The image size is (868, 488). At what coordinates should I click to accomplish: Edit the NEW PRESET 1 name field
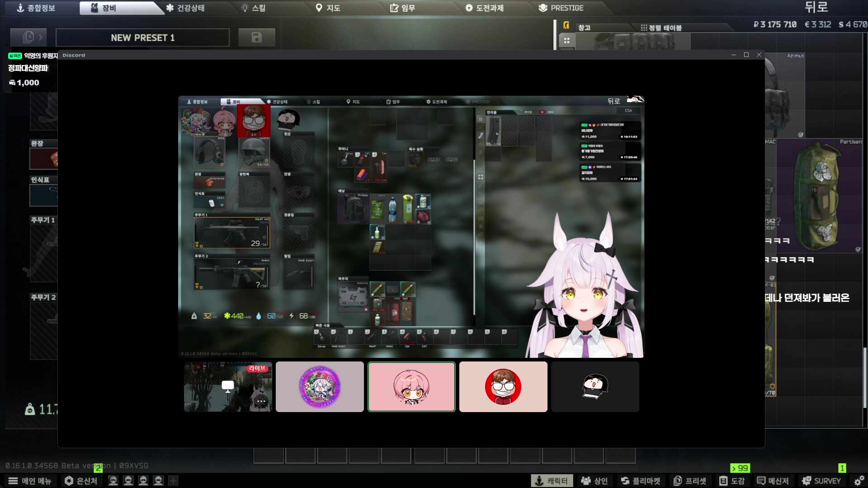(x=142, y=38)
